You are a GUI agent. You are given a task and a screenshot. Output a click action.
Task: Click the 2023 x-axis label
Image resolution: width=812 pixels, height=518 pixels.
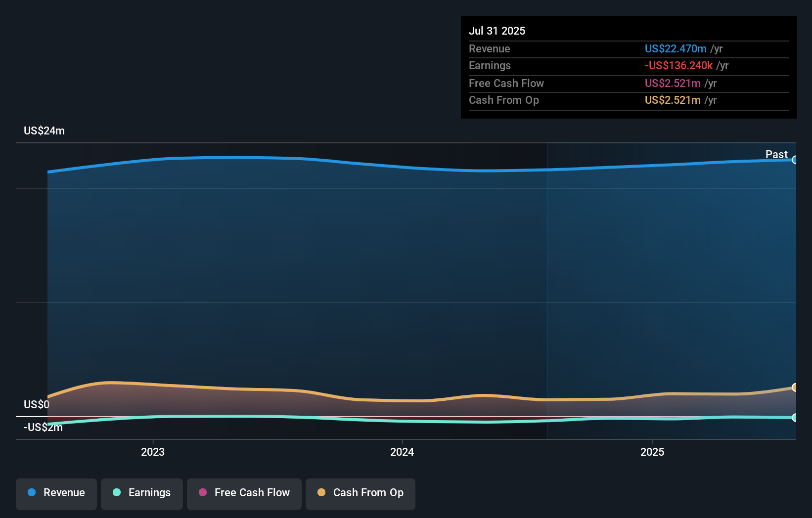click(153, 452)
